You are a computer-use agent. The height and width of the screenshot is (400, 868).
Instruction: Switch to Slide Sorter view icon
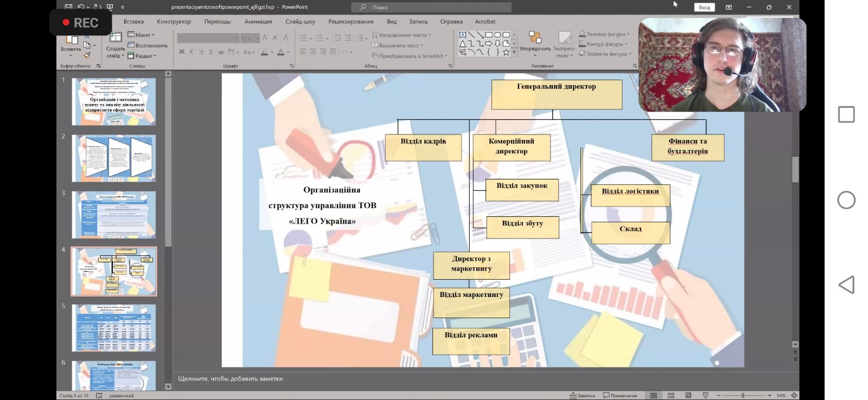pos(671,396)
